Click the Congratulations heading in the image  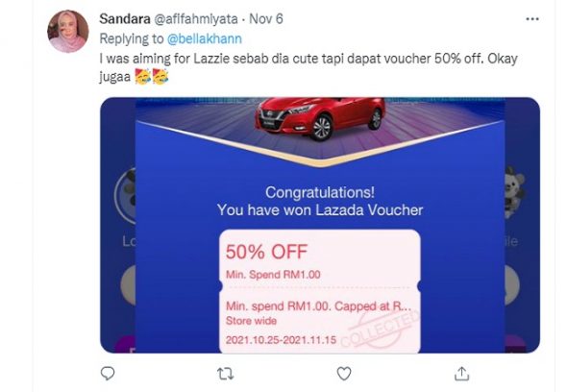[x=320, y=192]
